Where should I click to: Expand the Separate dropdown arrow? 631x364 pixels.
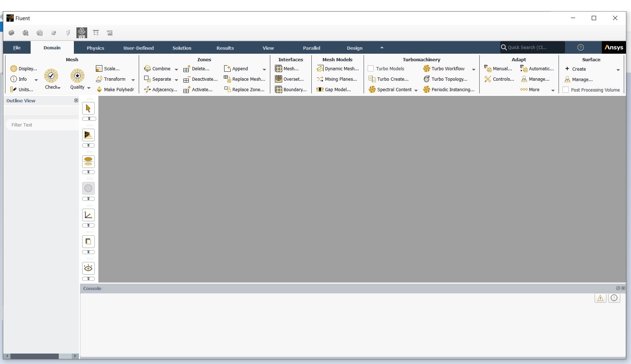176,80
